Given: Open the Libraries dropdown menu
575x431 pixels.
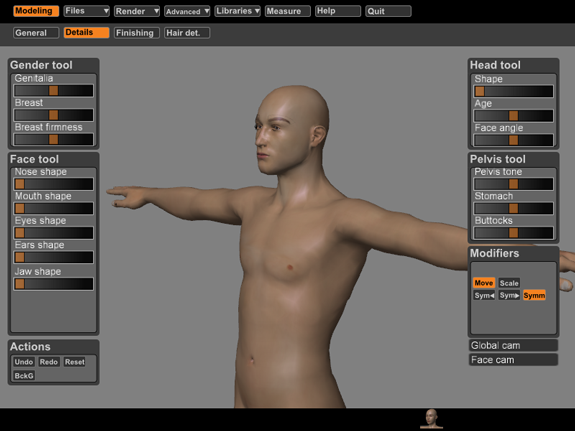Looking at the screenshot, I should tap(237, 11).
